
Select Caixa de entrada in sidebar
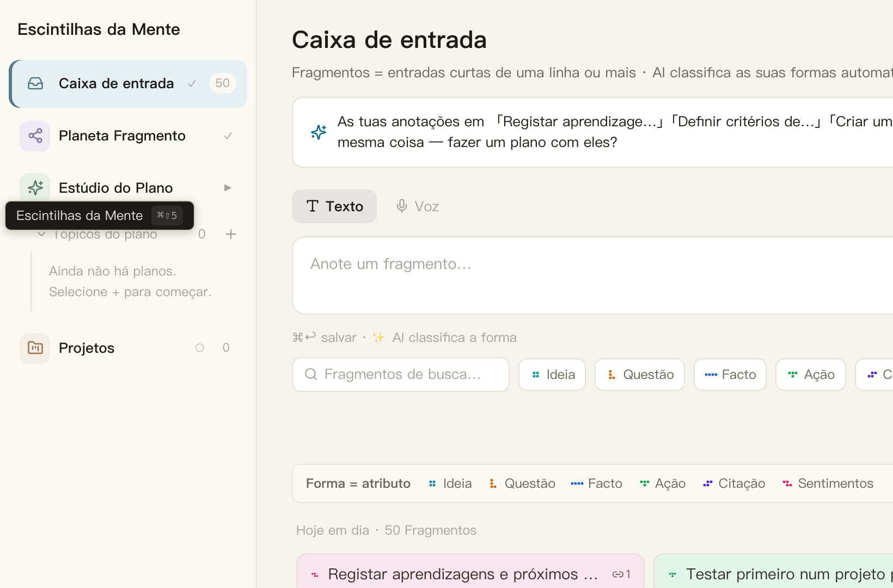(129, 83)
